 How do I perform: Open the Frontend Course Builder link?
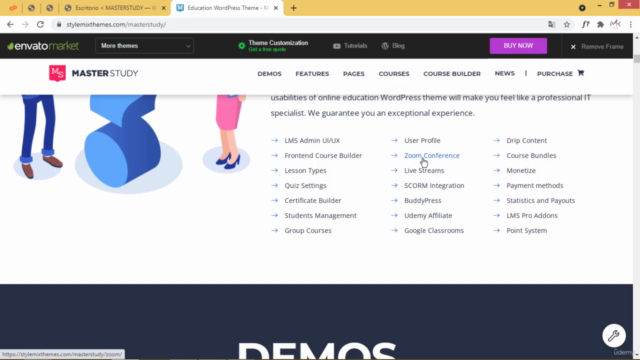tap(323, 156)
